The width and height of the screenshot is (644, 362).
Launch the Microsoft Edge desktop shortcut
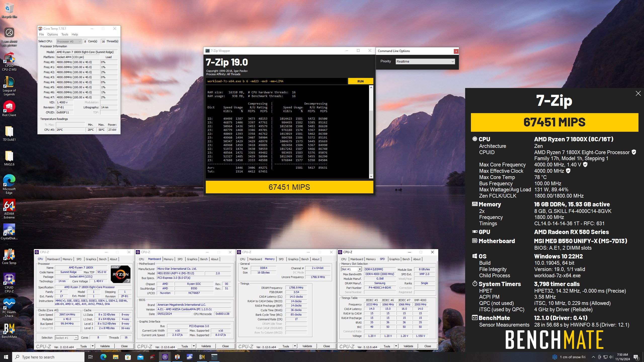click(x=9, y=184)
